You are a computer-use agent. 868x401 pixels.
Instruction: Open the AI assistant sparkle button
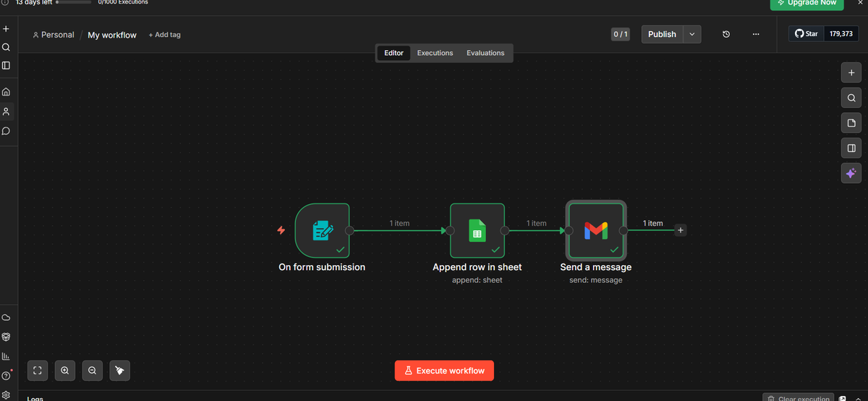851,173
